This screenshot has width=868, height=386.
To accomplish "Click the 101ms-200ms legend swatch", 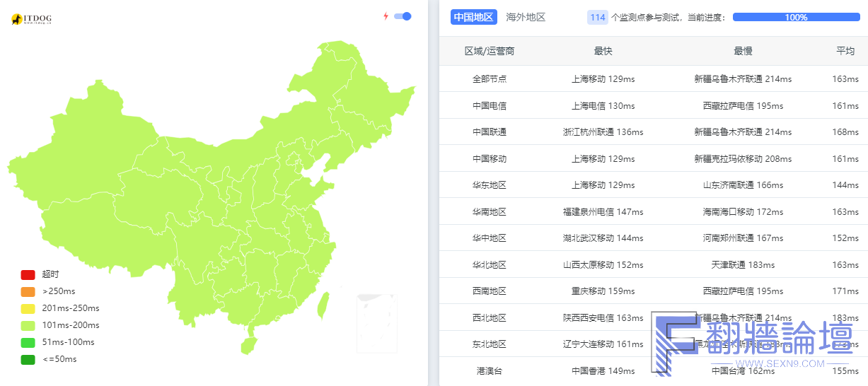I will 28,325.
